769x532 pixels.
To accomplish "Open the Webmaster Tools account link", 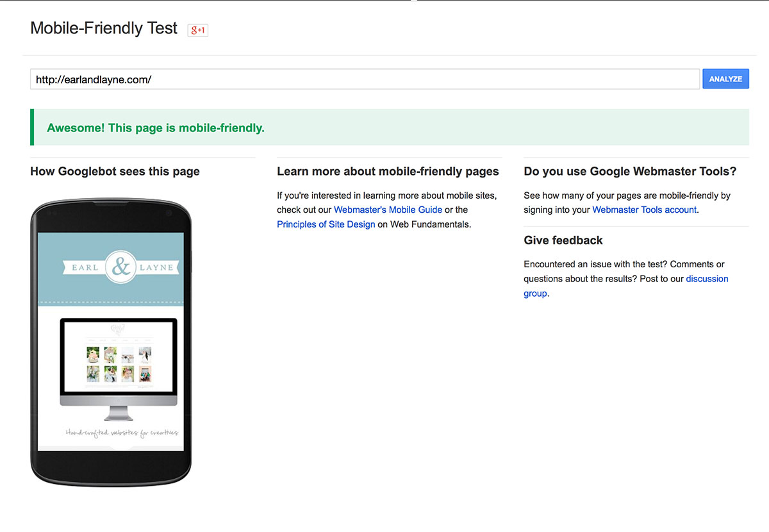I will (x=644, y=210).
